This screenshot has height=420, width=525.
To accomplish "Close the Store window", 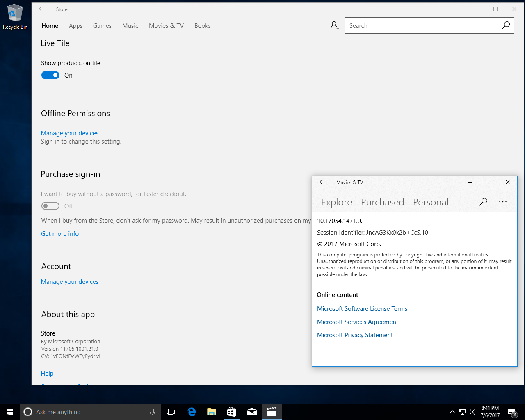I will (514, 9).
